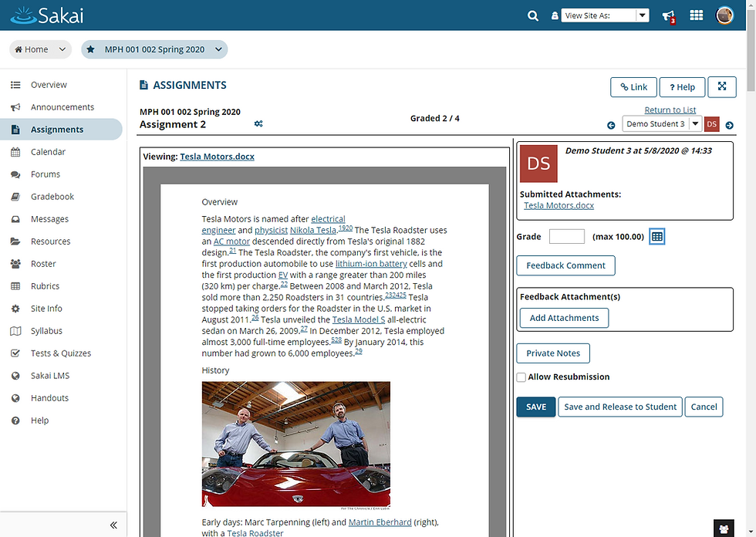
Task: Follow the AC motor link
Action: tap(232, 241)
